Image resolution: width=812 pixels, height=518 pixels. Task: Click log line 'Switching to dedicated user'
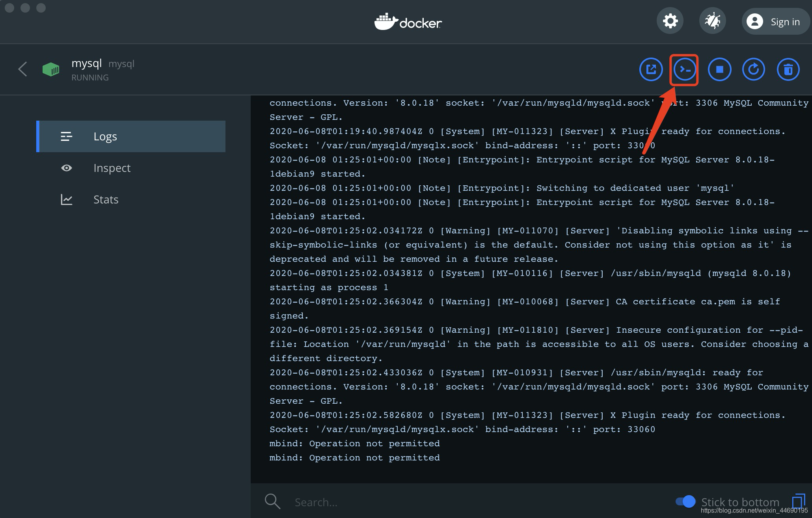tap(502, 188)
